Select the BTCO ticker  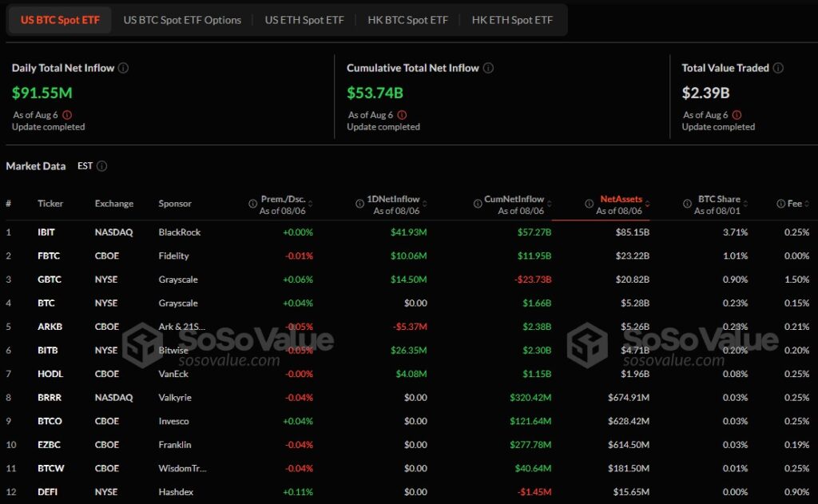point(50,420)
